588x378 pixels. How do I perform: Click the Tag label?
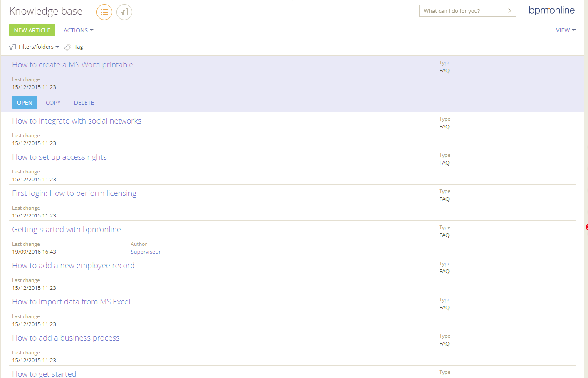pos(79,47)
